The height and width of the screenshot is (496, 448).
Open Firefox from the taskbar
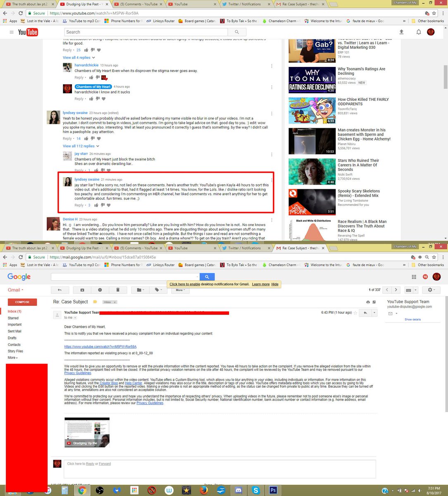pos(203,490)
